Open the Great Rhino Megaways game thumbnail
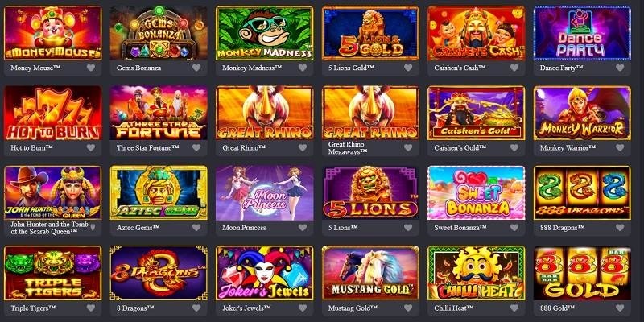This screenshot has width=644, height=322. coord(370,113)
